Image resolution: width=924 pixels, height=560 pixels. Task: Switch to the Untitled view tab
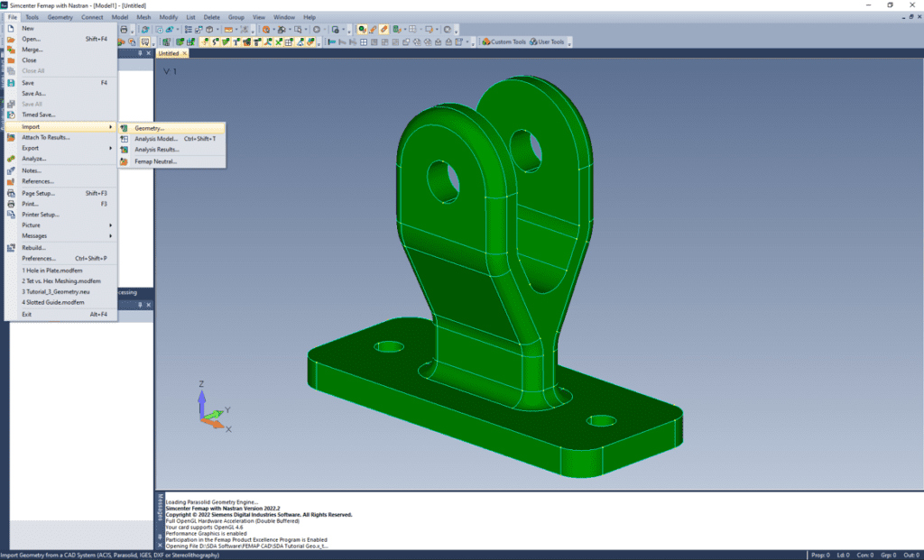(169, 53)
